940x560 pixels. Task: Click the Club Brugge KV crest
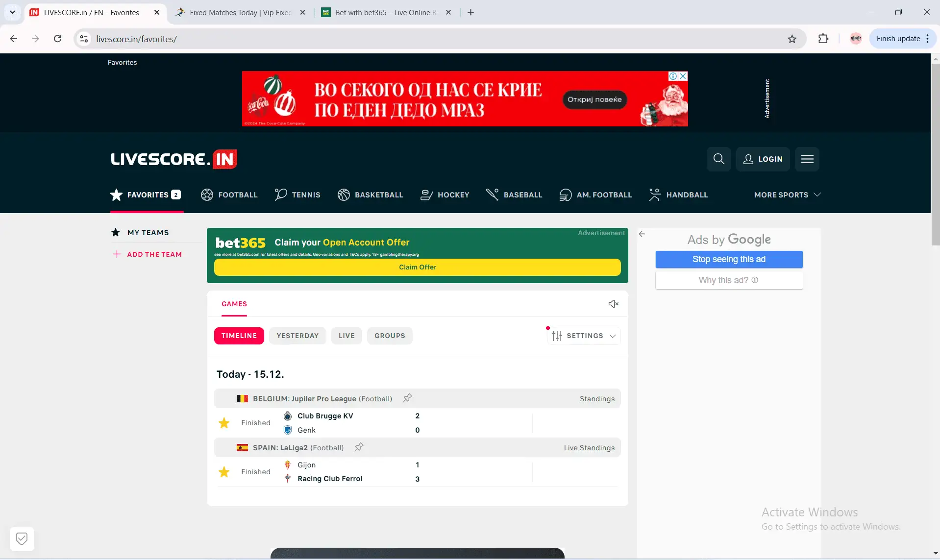(x=288, y=416)
